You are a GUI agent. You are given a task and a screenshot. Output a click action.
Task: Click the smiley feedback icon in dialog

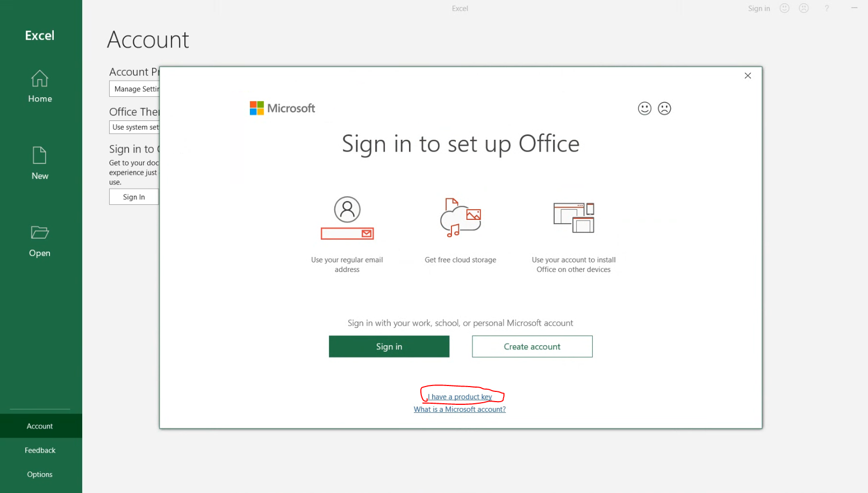point(644,109)
